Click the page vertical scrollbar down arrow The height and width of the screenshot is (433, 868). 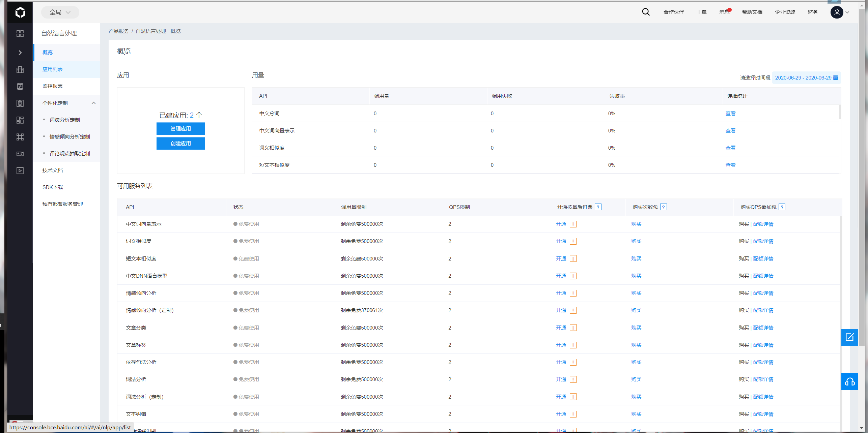pyautogui.click(x=862, y=429)
